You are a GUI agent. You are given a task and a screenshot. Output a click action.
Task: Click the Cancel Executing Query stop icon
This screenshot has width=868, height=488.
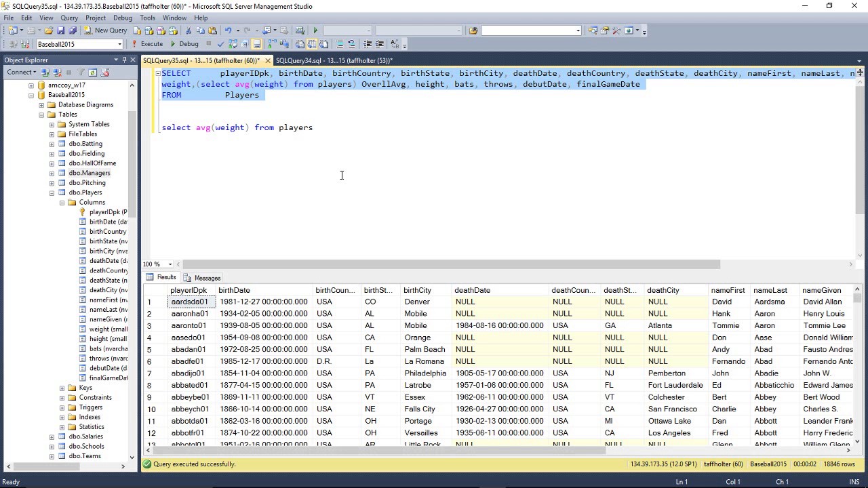208,44
